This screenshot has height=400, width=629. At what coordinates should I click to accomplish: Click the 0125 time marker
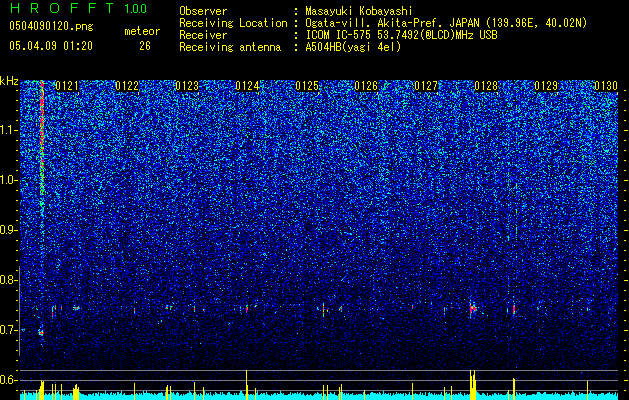(307, 86)
